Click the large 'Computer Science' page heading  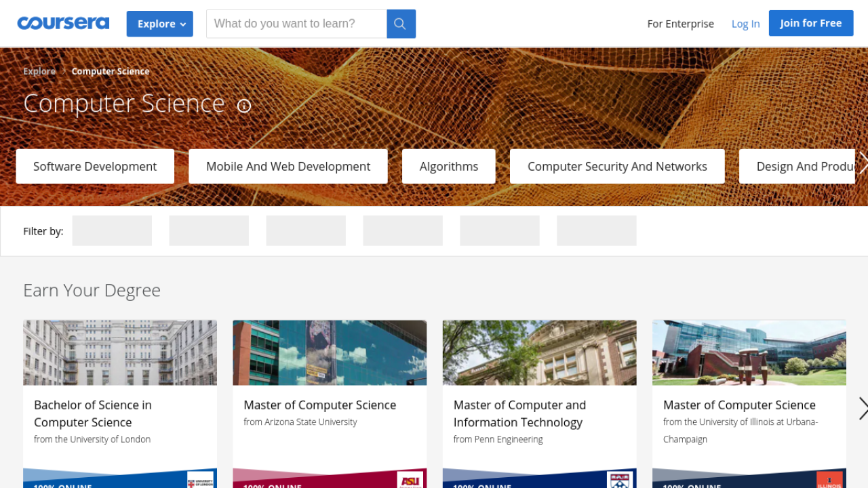click(x=124, y=104)
